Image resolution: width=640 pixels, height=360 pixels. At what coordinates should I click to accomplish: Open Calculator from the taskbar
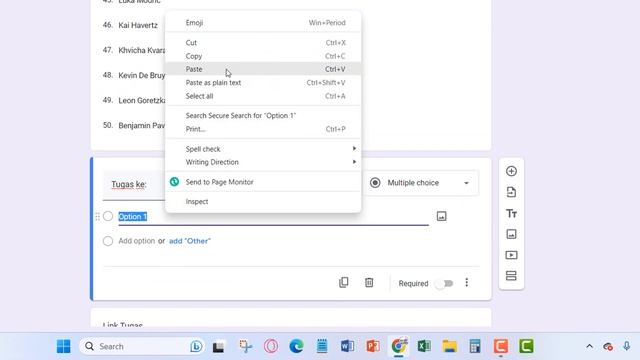(x=475, y=346)
